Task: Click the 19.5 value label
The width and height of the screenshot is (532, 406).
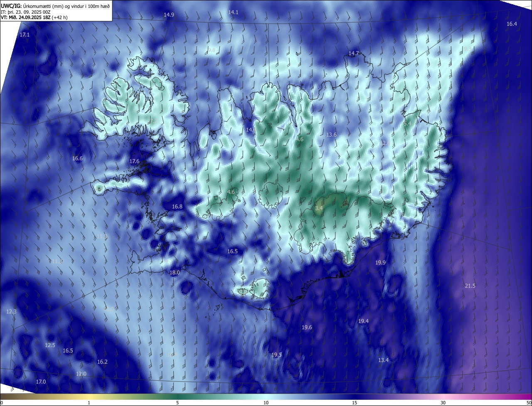Action: click(x=276, y=355)
